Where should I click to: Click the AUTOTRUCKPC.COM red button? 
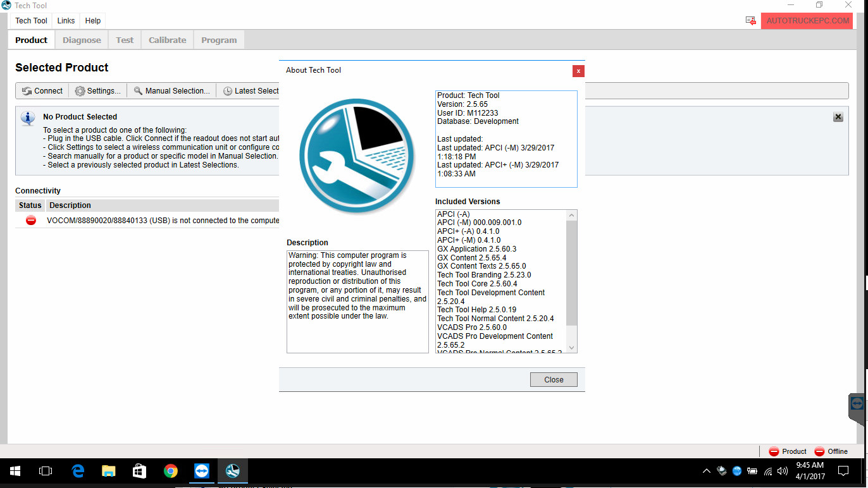coord(807,21)
